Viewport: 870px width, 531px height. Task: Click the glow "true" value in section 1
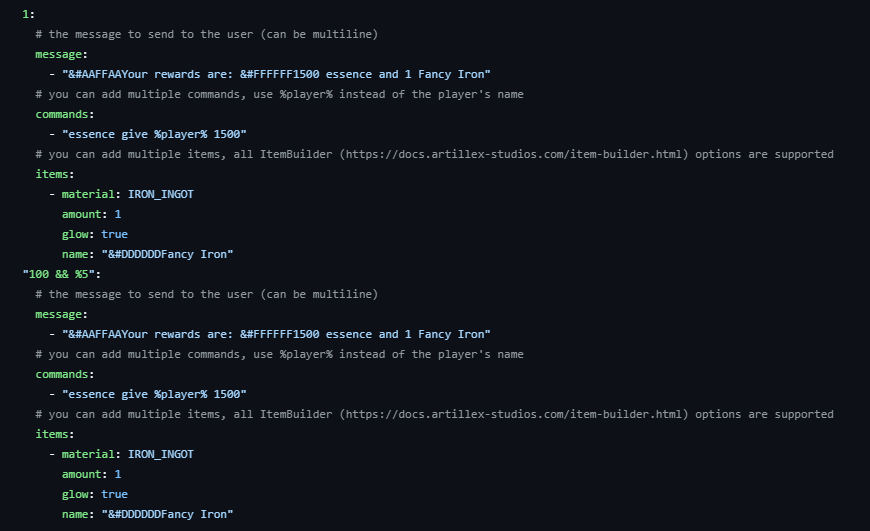pos(114,234)
